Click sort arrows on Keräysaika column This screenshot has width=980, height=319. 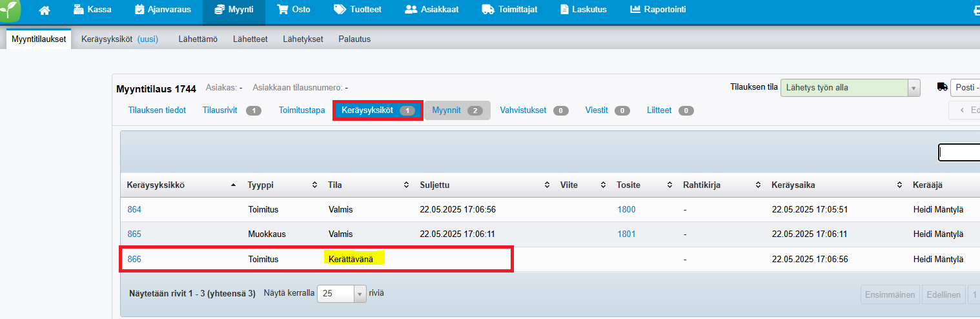coord(899,185)
